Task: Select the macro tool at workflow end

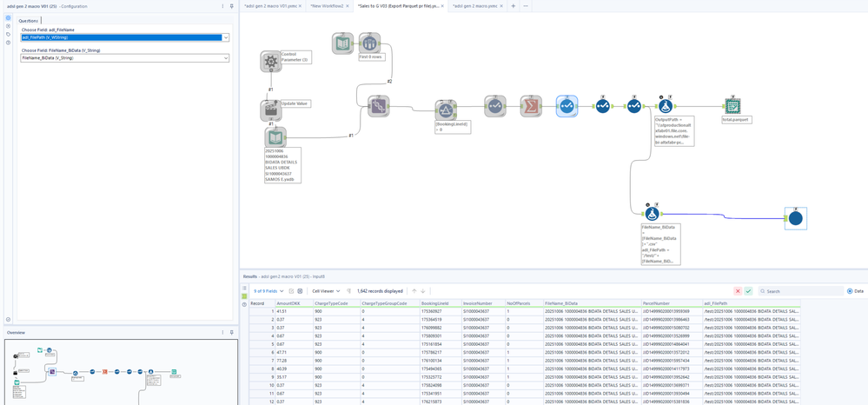Action: pos(796,218)
